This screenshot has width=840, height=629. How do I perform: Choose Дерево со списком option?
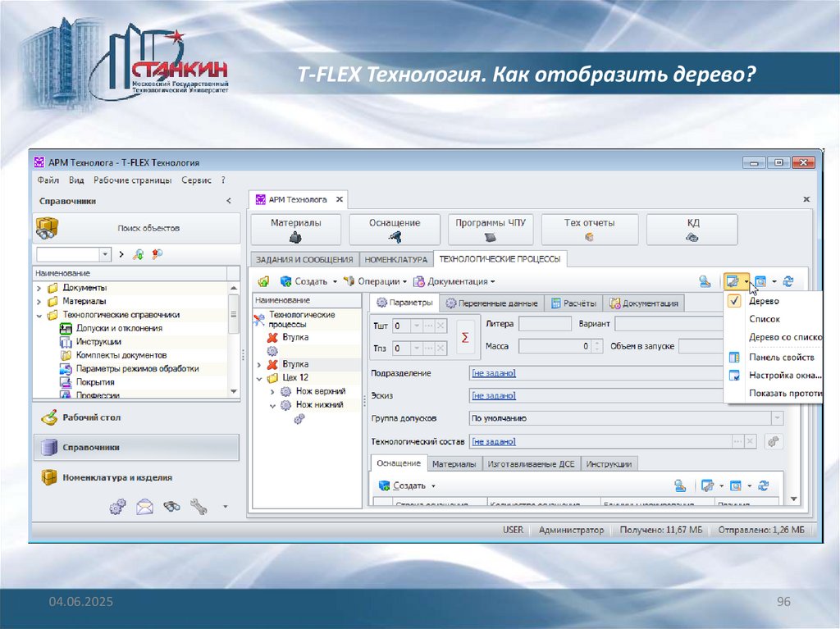pyautogui.click(x=773, y=337)
